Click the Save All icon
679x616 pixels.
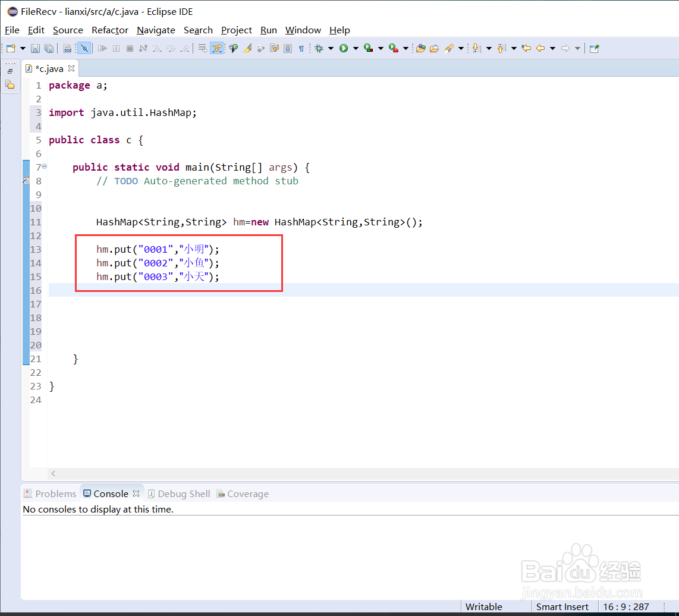click(x=49, y=49)
